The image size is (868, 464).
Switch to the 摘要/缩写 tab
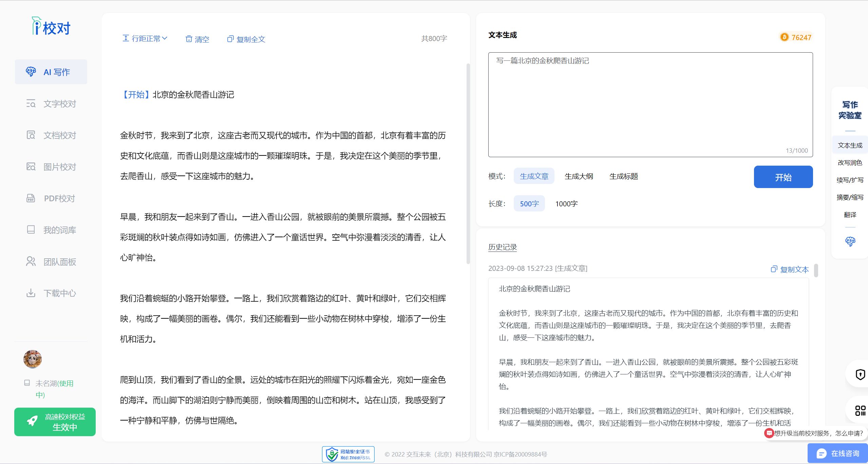tap(850, 197)
